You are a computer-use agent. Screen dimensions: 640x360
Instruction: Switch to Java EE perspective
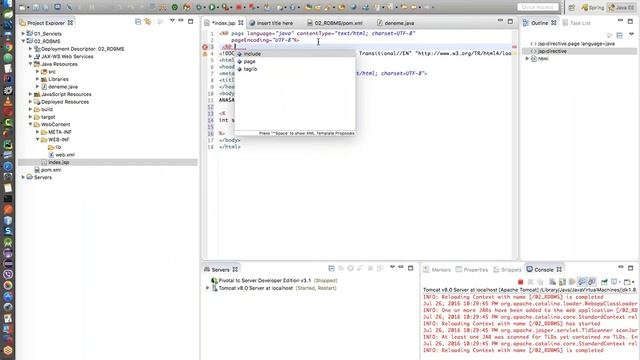tap(621, 7)
